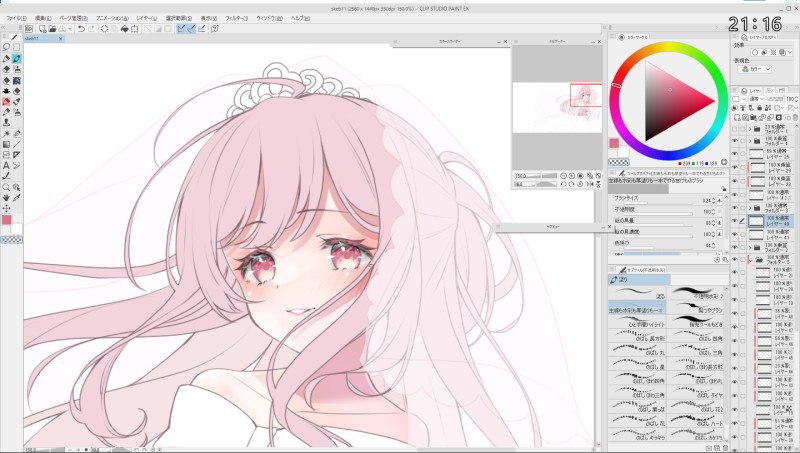This screenshot has height=453, width=800.
Task: Select the Figure line tool
Action: tap(16, 144)
